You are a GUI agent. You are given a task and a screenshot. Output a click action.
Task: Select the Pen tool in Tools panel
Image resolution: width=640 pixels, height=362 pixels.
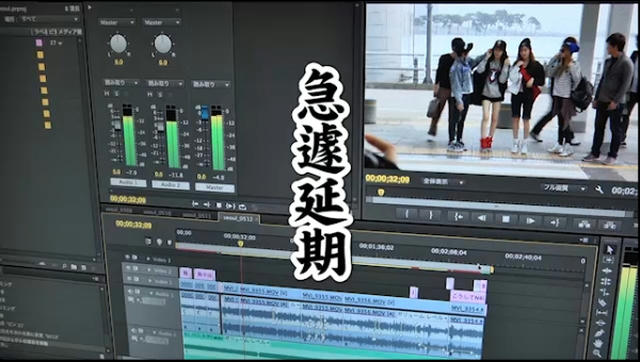pyautogui.click(x=600, y=333)
